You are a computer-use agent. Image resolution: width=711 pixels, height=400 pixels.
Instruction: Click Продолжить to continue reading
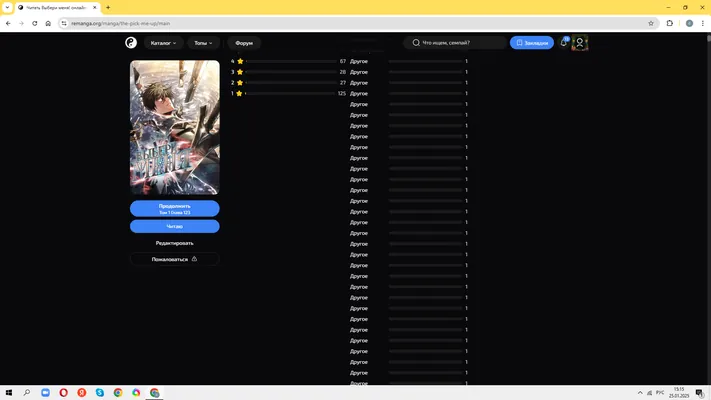point(175,209)
